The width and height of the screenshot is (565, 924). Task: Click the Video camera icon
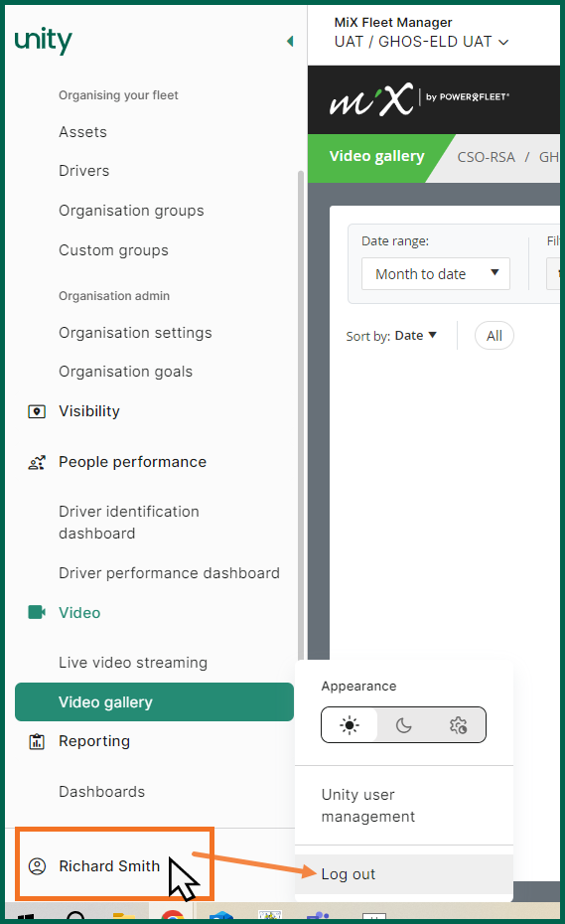pos(37,612)
